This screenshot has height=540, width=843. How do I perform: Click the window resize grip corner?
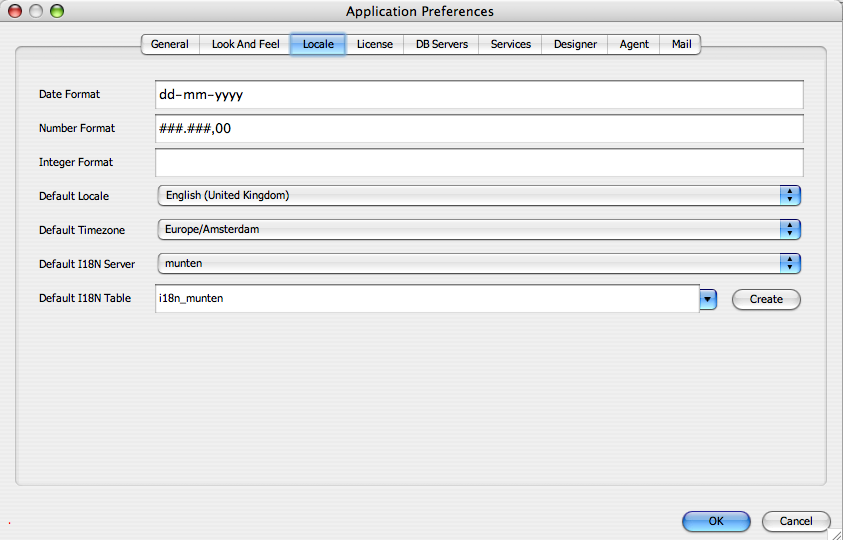[x=835, y=533]
